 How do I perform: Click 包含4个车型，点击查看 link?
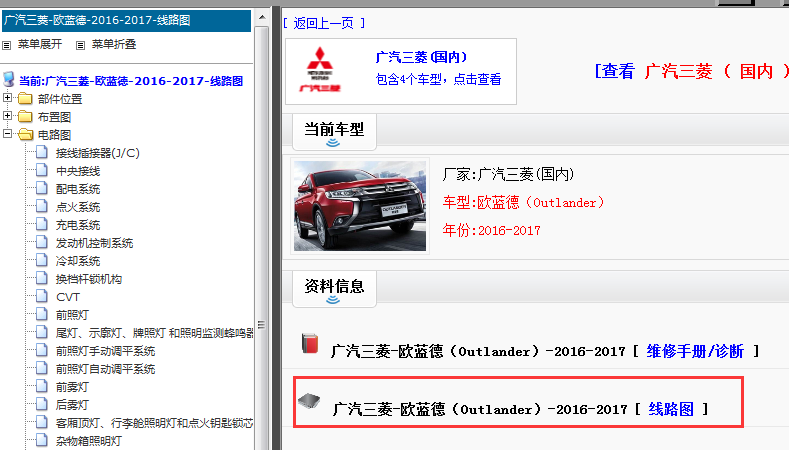[438, 80]
